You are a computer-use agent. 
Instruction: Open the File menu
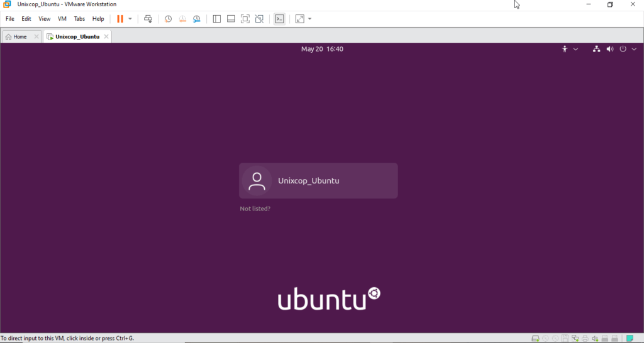tap(10, 19)
